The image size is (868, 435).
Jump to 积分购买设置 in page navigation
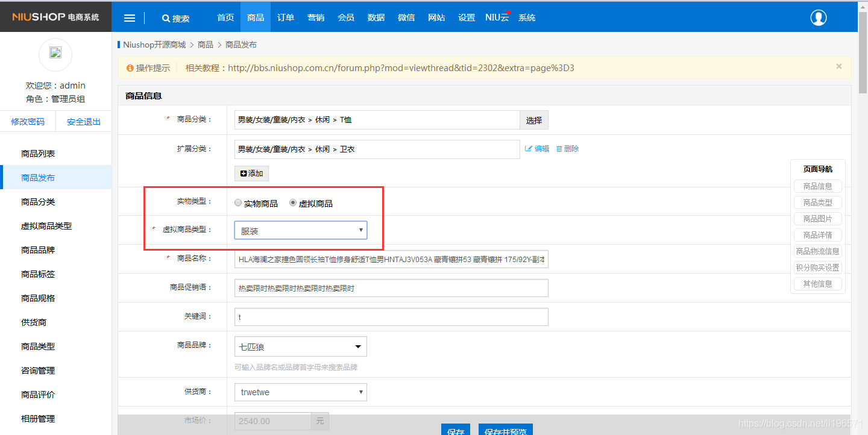coord(818,268)
